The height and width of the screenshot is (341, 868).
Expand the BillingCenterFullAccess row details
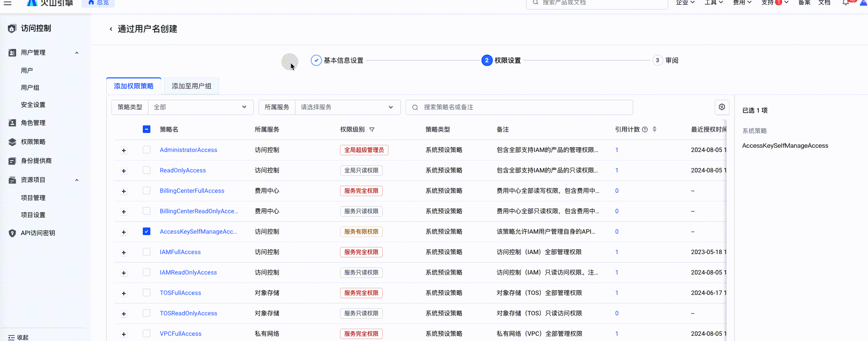tap(124, 191)
